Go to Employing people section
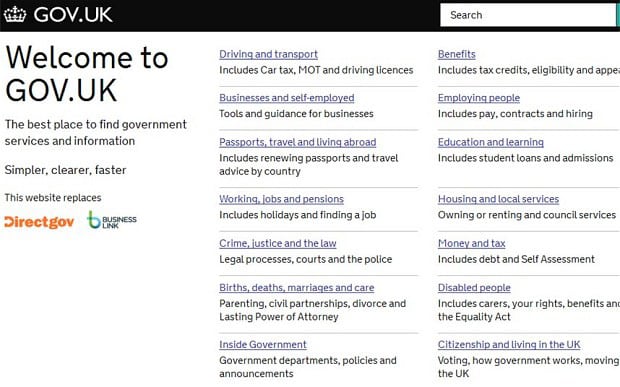The width and height of the screenshot is (620, 387). tap(479, 98)
